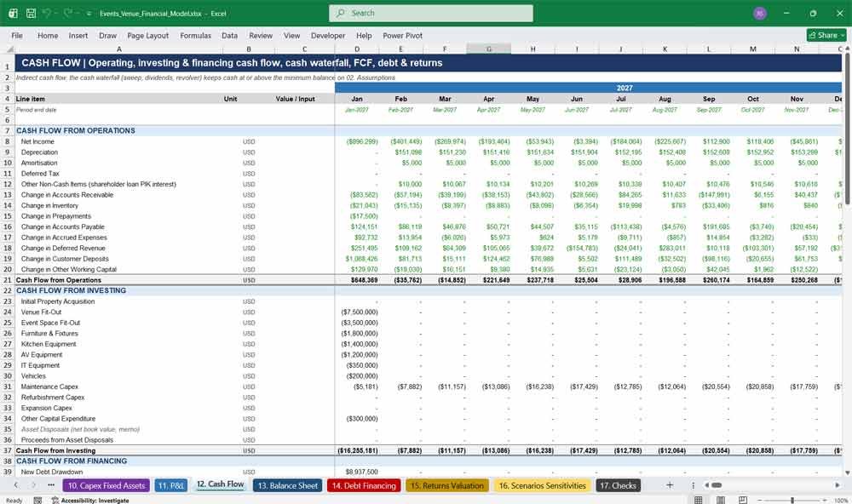Select the 12. Cash Flow sheet tab
852x504 pixels.
click(x=220, y=484)
